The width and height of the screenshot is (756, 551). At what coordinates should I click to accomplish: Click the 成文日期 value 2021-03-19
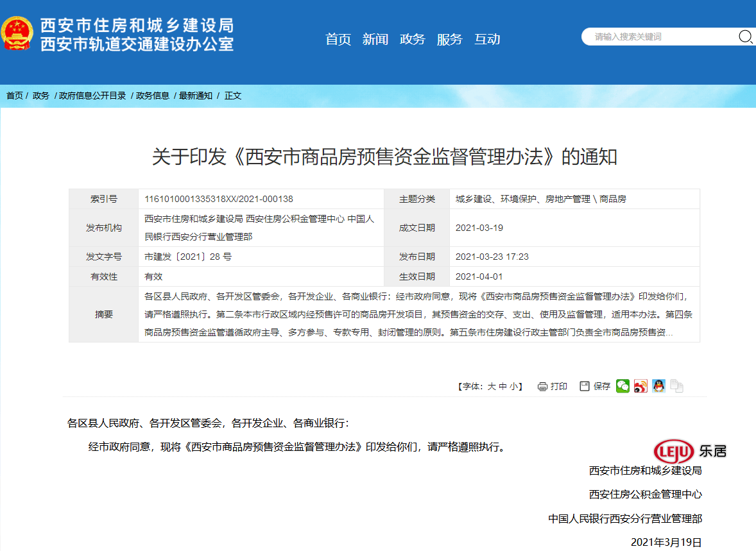479,228
